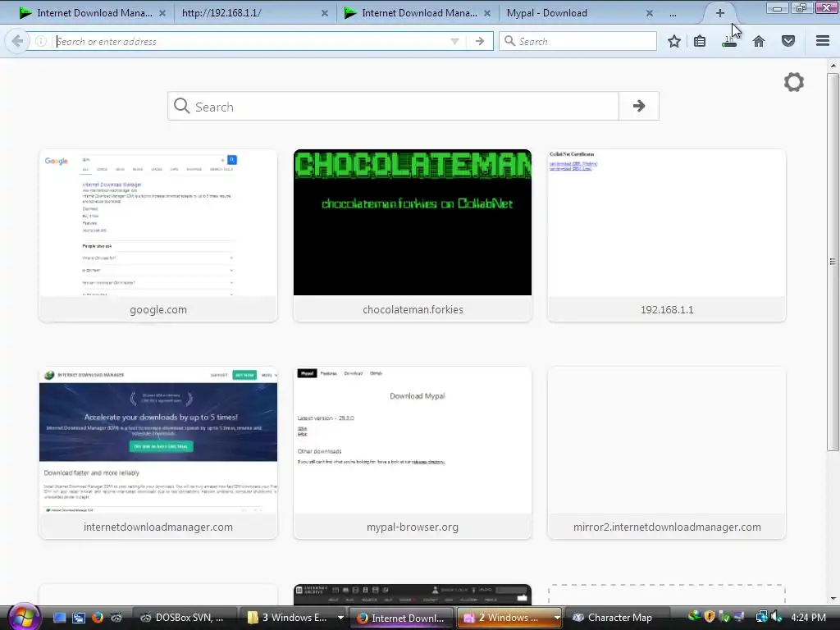Open the Pocket icon in toolbar
The width and height of the screenshot is (840, 630).
(x=788, y=41)
